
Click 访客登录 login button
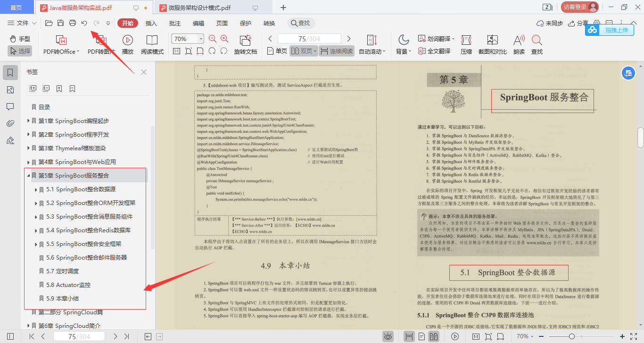(x=580, y=7)
